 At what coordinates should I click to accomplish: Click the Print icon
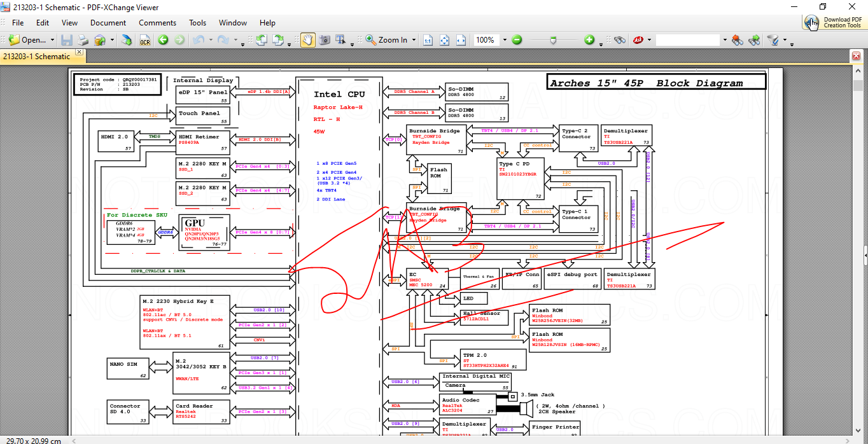point(83,40)
